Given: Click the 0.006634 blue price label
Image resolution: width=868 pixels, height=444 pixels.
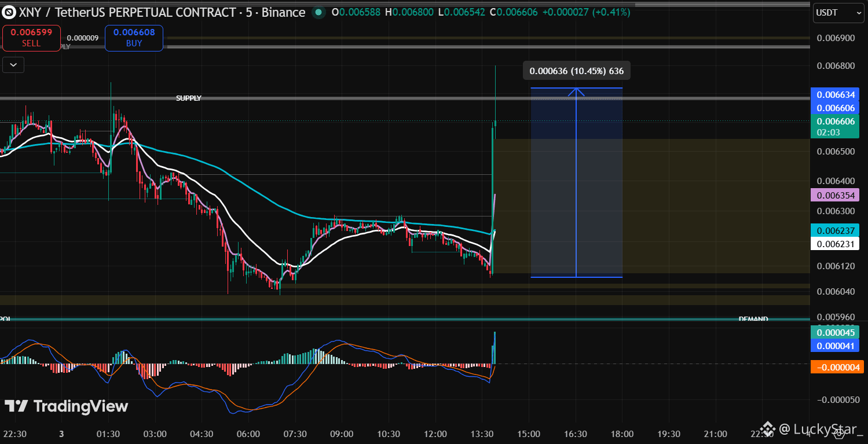Looking at the screenshot, I should pyautogui.click(x=835, y=94).
